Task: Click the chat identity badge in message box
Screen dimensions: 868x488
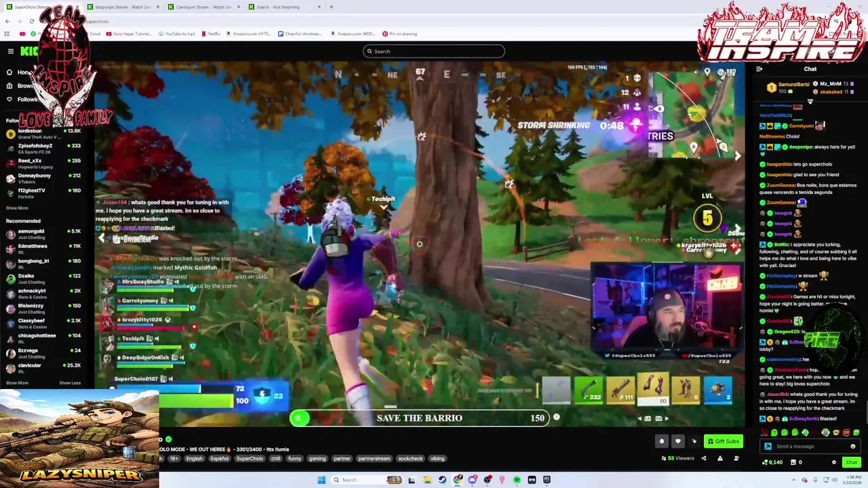Action: click(768, 447)
